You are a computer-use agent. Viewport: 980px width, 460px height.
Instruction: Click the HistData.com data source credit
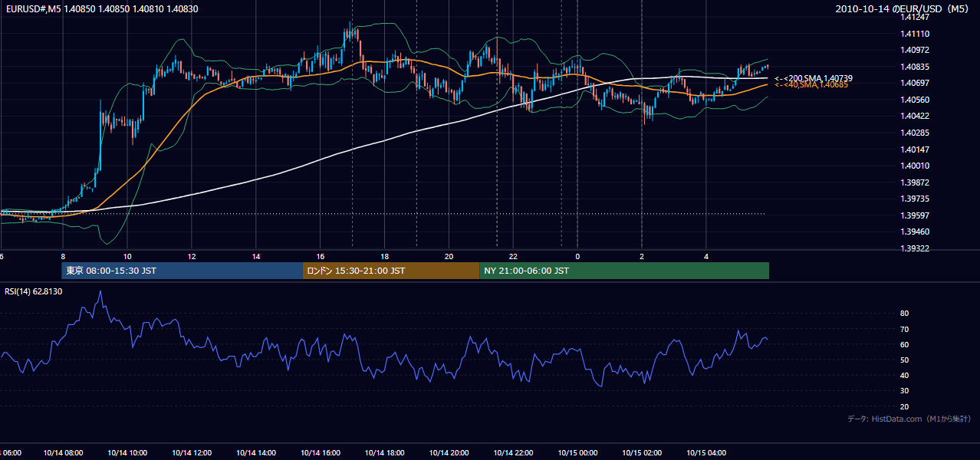click(x=909, y=419)
